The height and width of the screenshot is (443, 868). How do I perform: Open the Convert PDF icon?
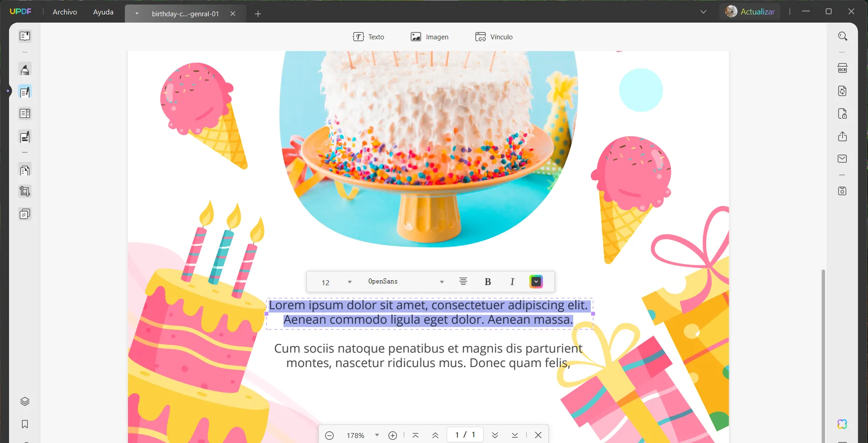842,91
